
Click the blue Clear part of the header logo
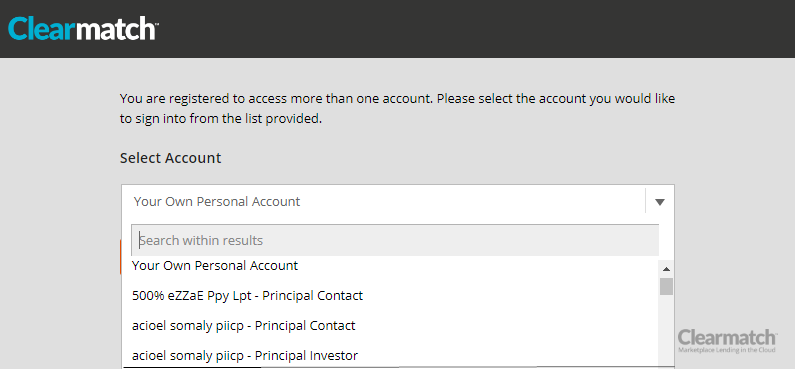(x=42, y=29)
